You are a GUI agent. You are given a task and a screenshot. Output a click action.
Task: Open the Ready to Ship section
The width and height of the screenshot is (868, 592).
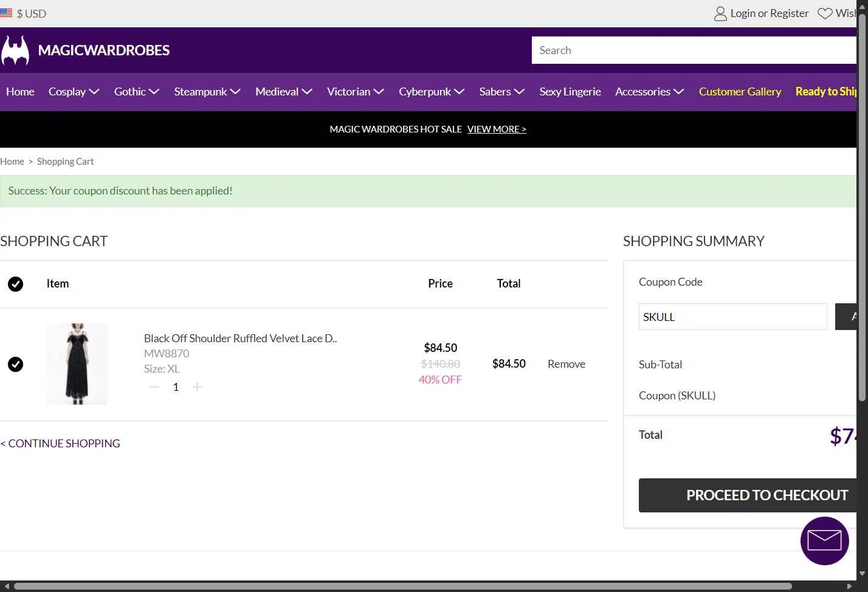[826, 92]
